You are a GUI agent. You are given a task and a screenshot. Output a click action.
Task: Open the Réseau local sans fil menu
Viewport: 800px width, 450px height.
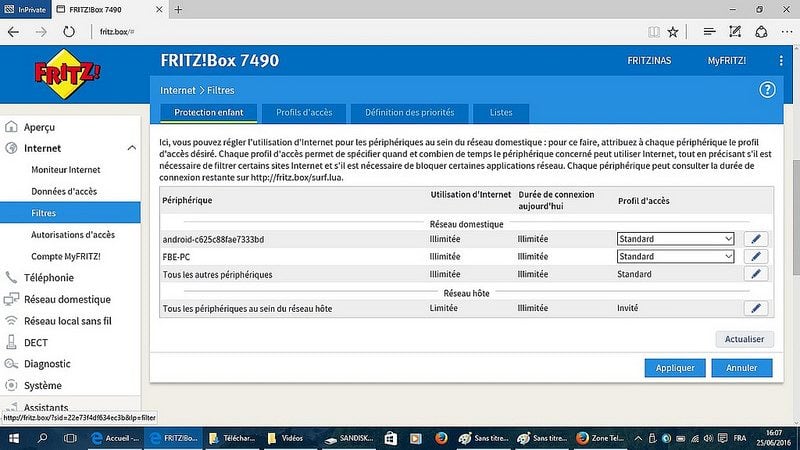point(70,321)
